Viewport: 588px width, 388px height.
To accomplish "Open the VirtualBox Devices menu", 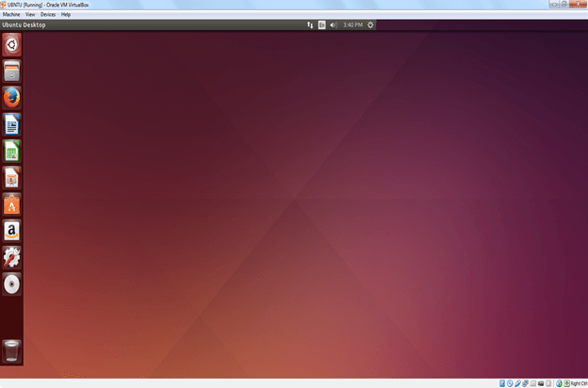I will tap(48, 14).
